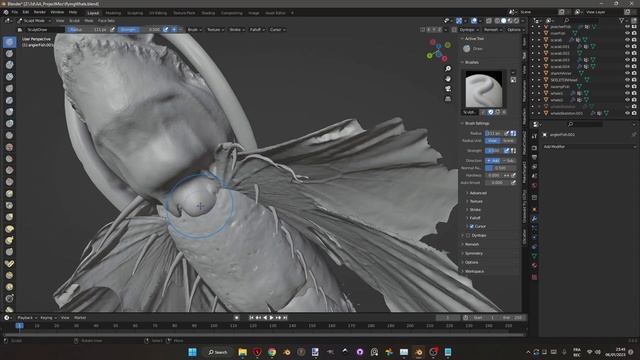Jump to the timeline end frame
The height and width of the screenshot is (360, 640).
285,318
